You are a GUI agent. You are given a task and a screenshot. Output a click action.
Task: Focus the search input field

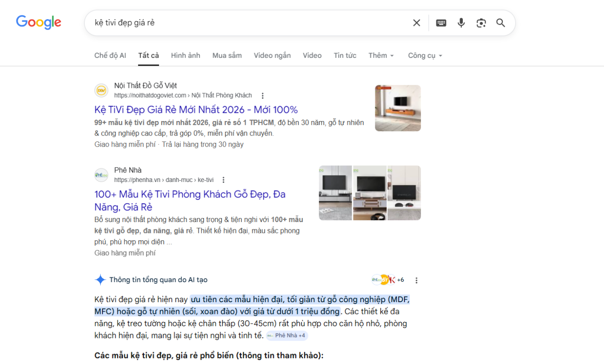coord(246,23)
